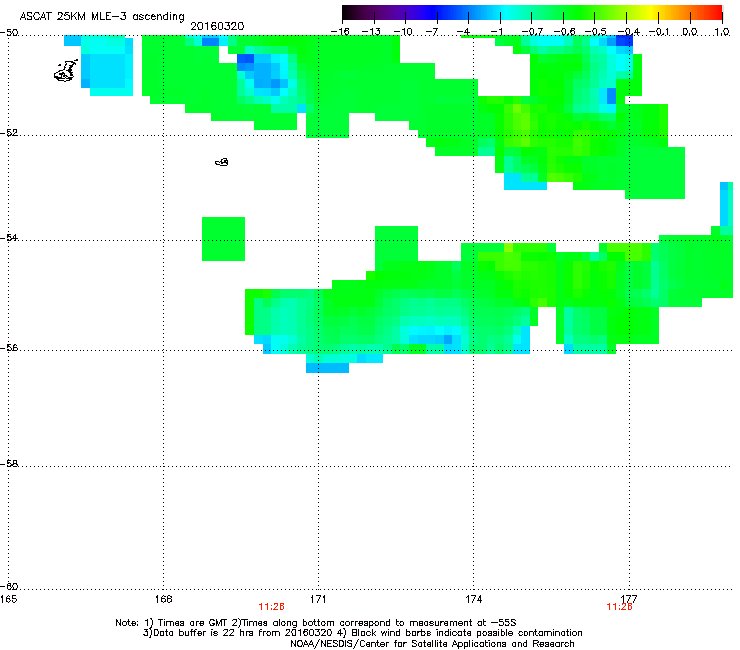Click the 171 longitude axis label
Viewport: 740px width, 650px height.
pos(319,599)
